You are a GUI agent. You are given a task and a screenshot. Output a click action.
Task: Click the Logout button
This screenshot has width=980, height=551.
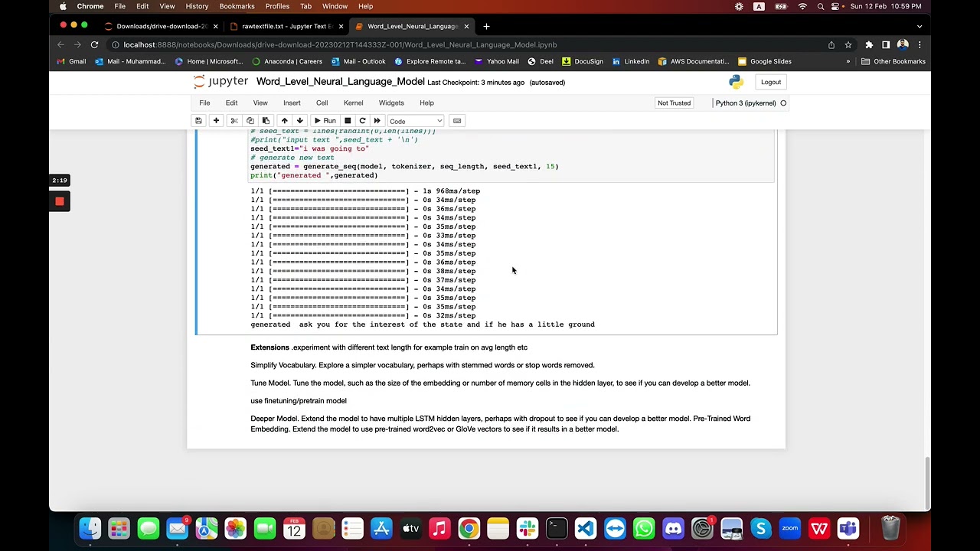point(771,82)
